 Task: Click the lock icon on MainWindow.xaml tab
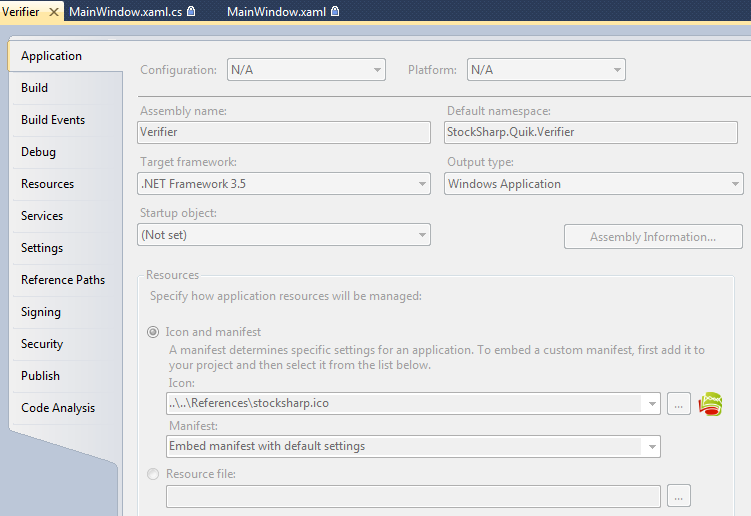(335, 11)
